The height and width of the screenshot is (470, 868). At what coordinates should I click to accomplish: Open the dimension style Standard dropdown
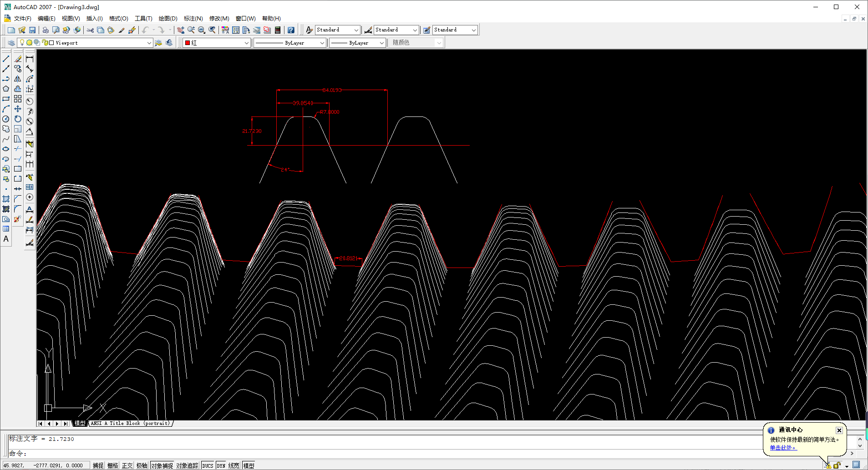(x=396, y=30)
